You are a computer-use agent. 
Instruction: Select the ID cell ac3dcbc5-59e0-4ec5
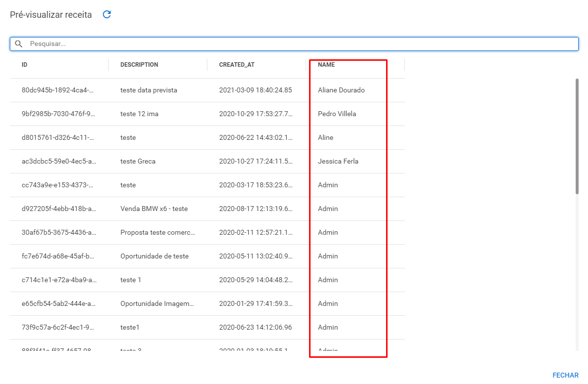[59, 161]
